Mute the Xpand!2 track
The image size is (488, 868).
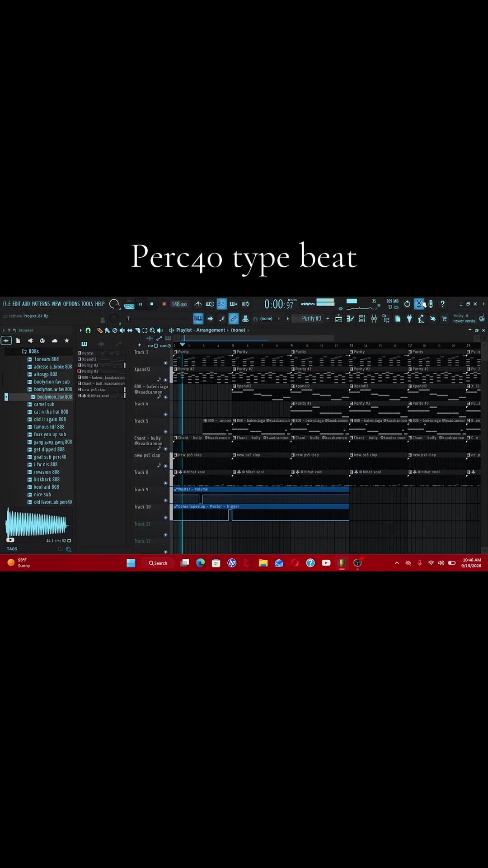click(x=165, y=380)
